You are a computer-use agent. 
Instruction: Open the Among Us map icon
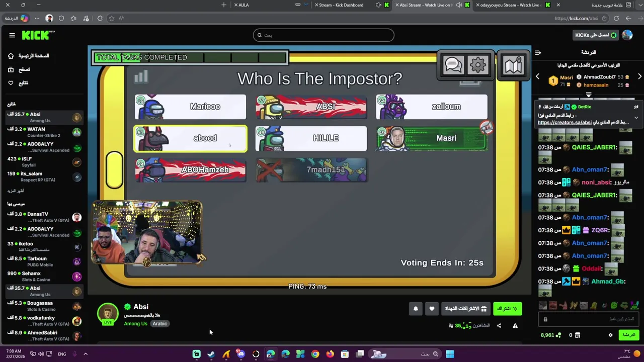513,65
